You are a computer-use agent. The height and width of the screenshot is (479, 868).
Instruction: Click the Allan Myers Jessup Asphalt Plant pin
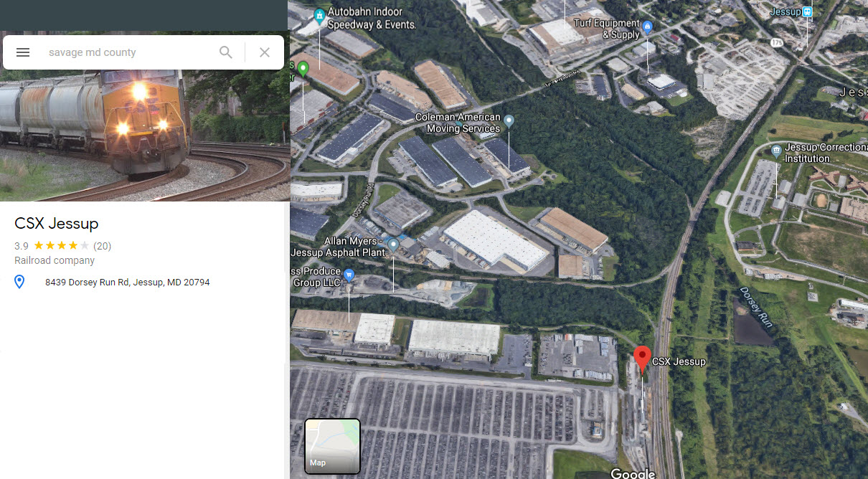(393, 246)
